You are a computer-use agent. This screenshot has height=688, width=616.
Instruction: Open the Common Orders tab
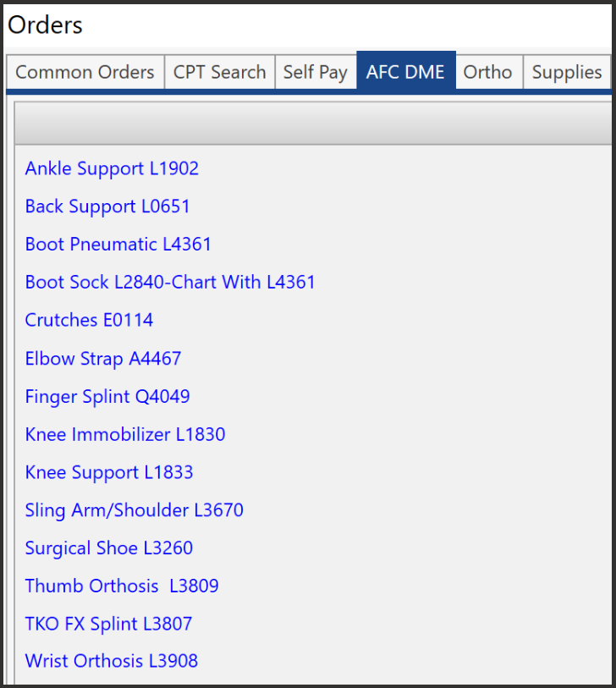click(85, 73)
